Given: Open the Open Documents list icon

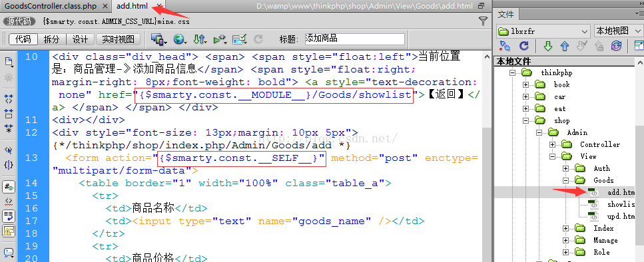Looking at the screenshot, I should (9, 62).
